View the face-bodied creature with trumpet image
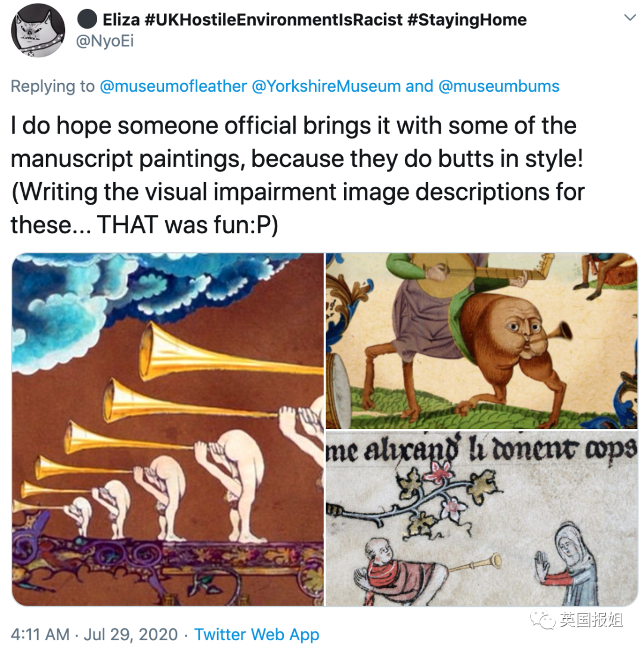Image resolution: width=644 pixels, height=648 pixels. 482,341
